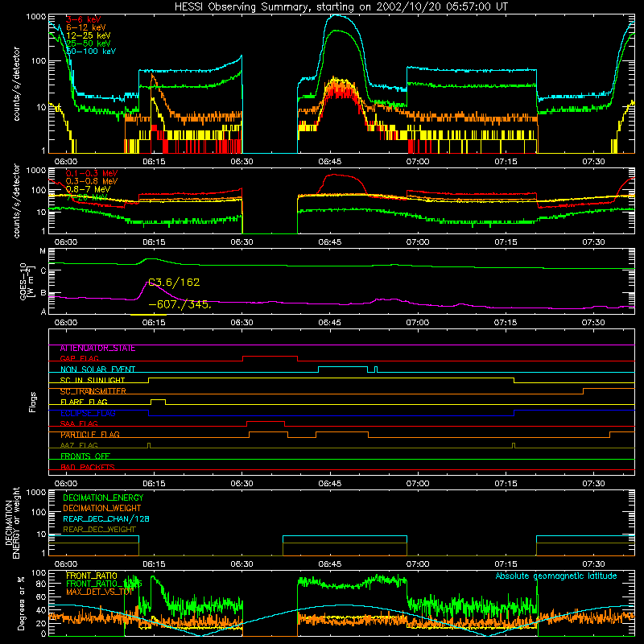Click the HESSI Observing Summary title text
Image resolution: width=644 pixels, height=644 pixels.
coord(341,7)
